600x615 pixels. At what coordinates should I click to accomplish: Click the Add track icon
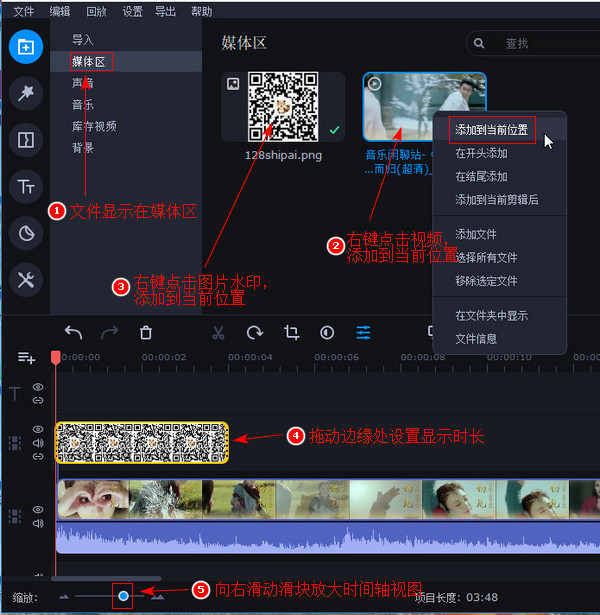tap(26, 358)
